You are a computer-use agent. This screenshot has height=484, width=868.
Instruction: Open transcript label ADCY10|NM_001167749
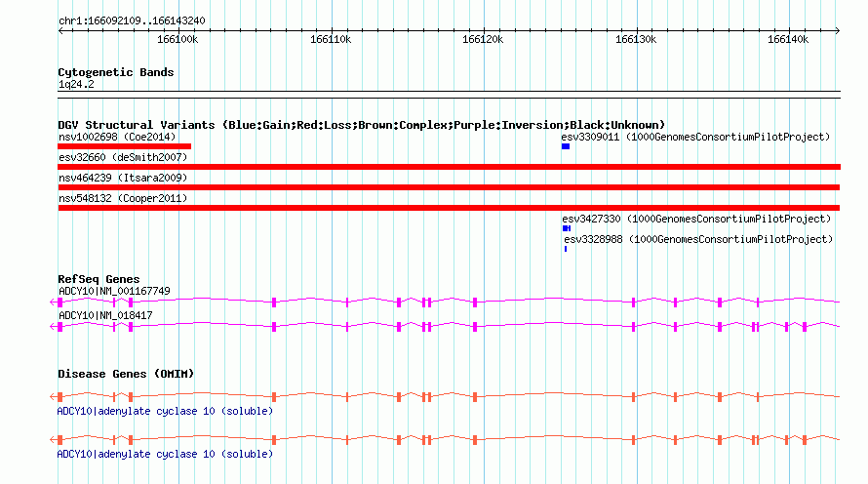coord(114,292)
